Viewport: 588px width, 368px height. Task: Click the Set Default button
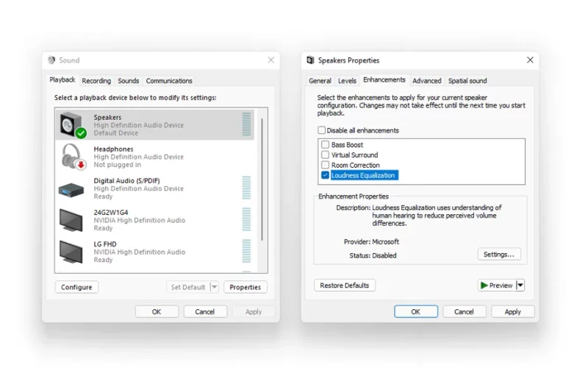188,287
